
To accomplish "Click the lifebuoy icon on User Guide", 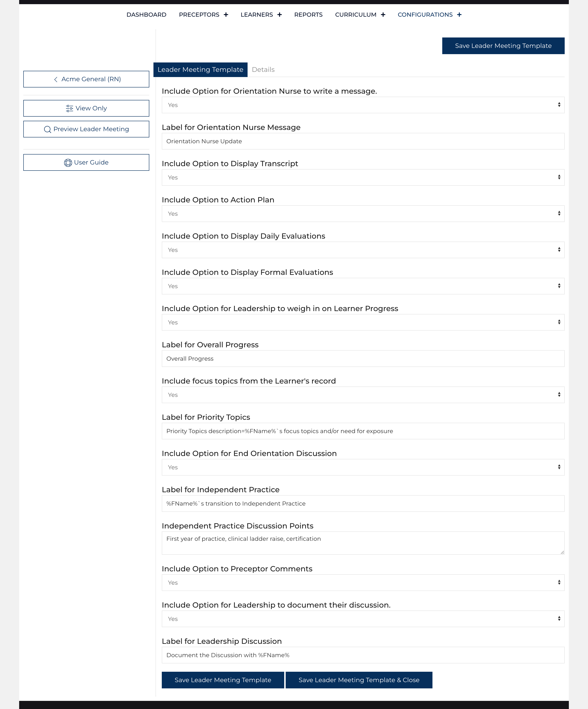I will click(x=68, y=163).
